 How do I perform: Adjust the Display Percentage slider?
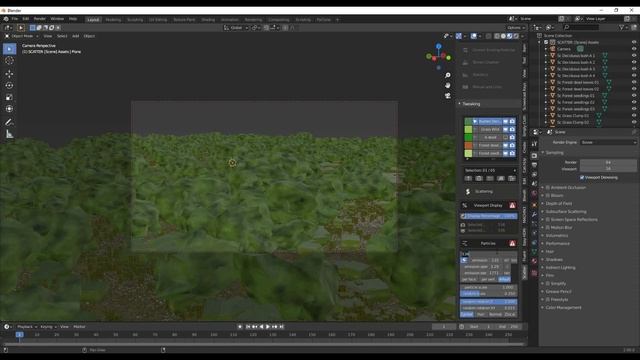489,216
